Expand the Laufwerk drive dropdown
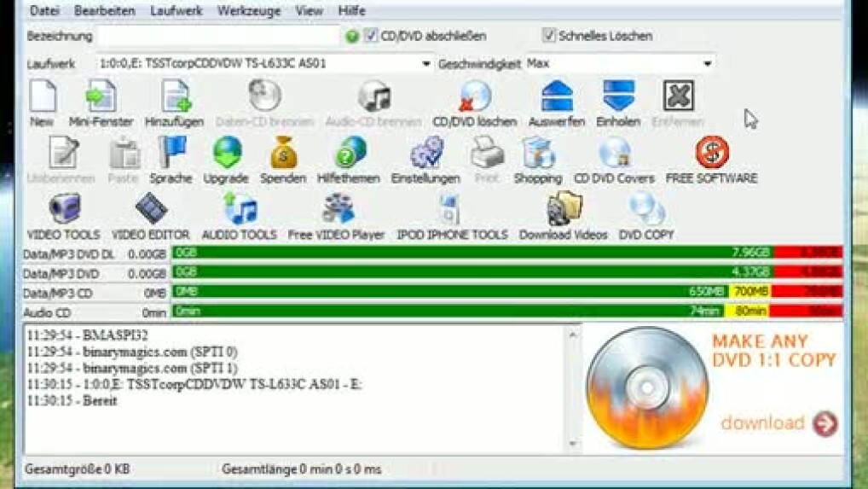Image resolution: width=868 pixels, height=489 pixels. pos(426,64)
